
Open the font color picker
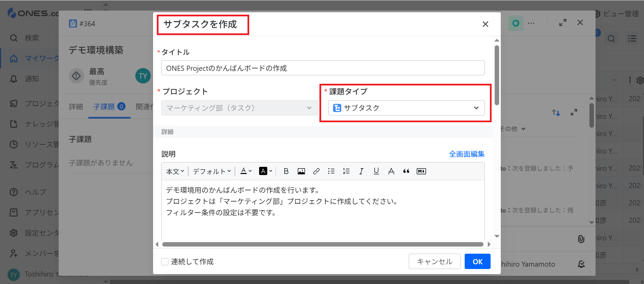point(246,171)
